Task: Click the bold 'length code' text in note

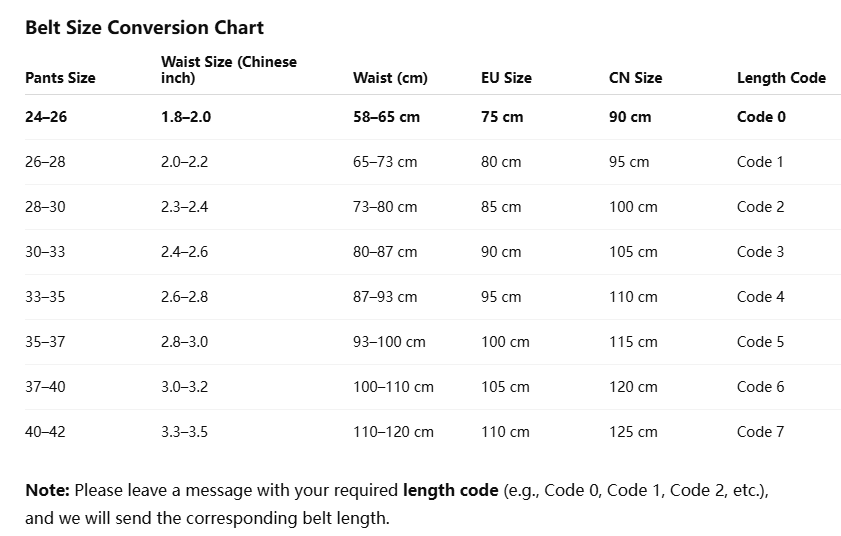Action: click(450, 491)
